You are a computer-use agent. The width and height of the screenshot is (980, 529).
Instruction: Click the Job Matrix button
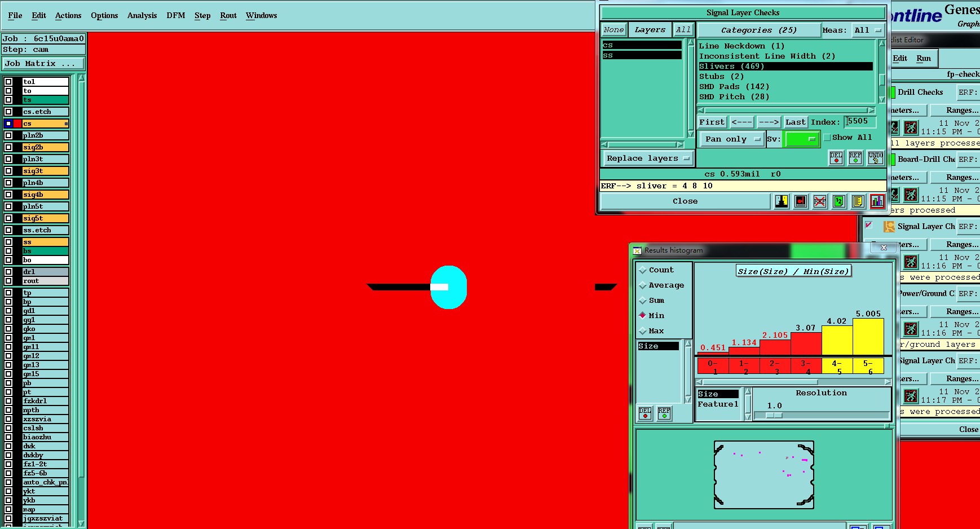(x=43, y=64)
